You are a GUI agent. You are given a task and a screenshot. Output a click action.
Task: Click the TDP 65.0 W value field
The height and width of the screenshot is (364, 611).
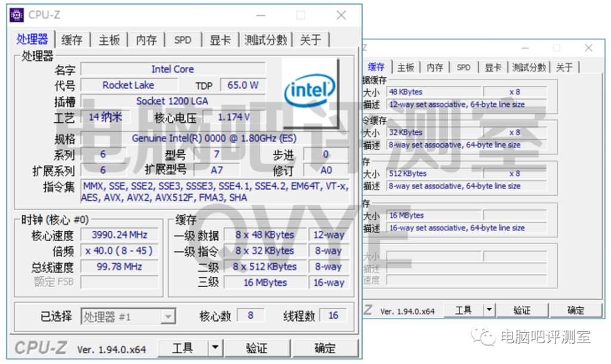242,85
